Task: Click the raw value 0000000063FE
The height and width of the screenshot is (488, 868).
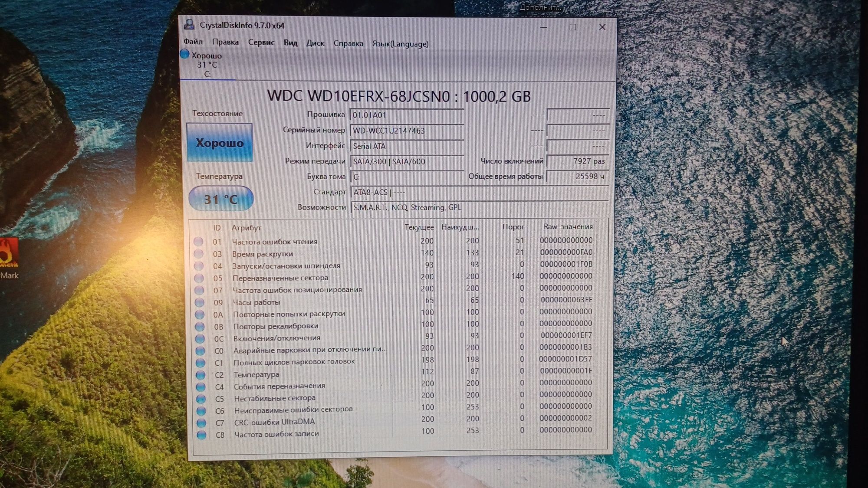Action: point(566,300)
